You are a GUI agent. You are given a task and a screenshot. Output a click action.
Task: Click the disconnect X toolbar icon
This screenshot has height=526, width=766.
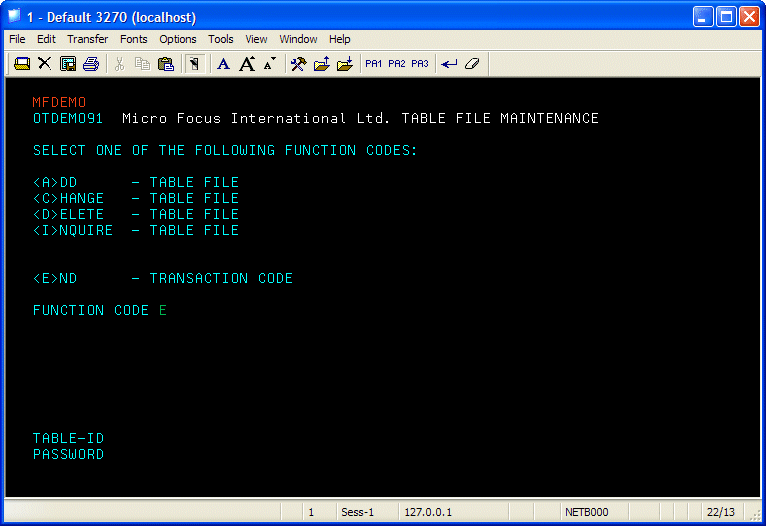44,63
